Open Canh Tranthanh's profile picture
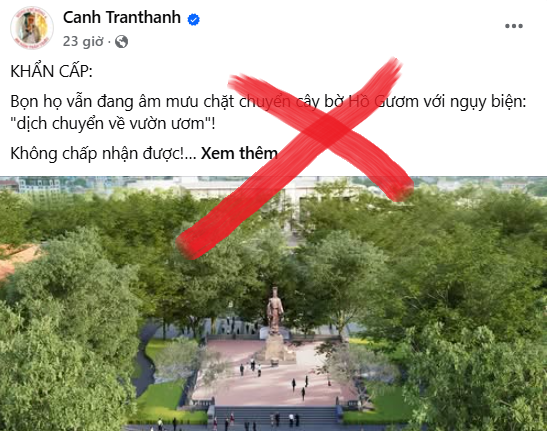547x431 pixels. (32, 28)
